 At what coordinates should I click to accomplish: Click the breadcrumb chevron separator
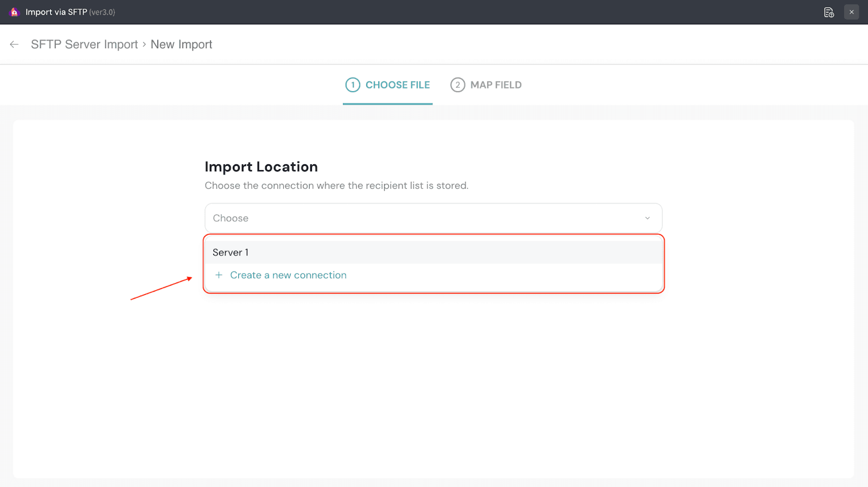(144, 44)
